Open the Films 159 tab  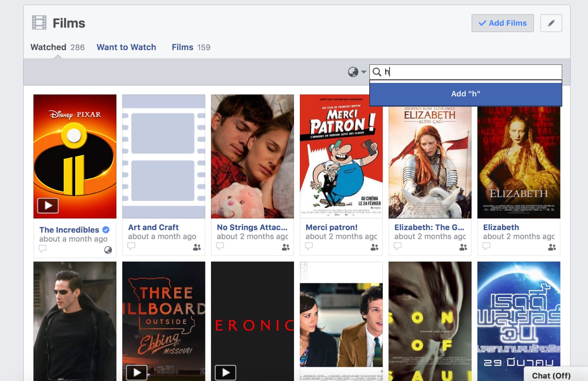coord(191,47)
